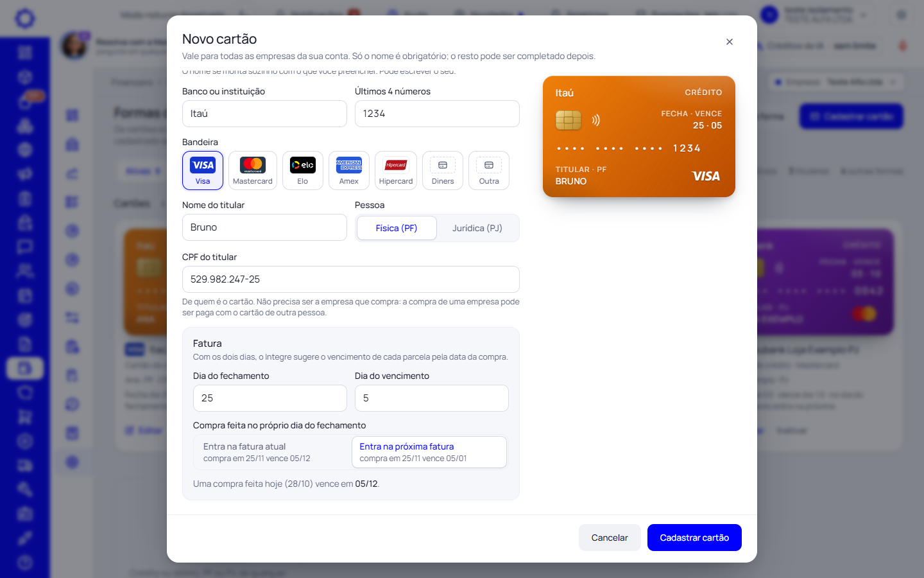Viewport: 924px width, 578px height.
Task: Select the Visa card brand
Action: tap(203, 170)
